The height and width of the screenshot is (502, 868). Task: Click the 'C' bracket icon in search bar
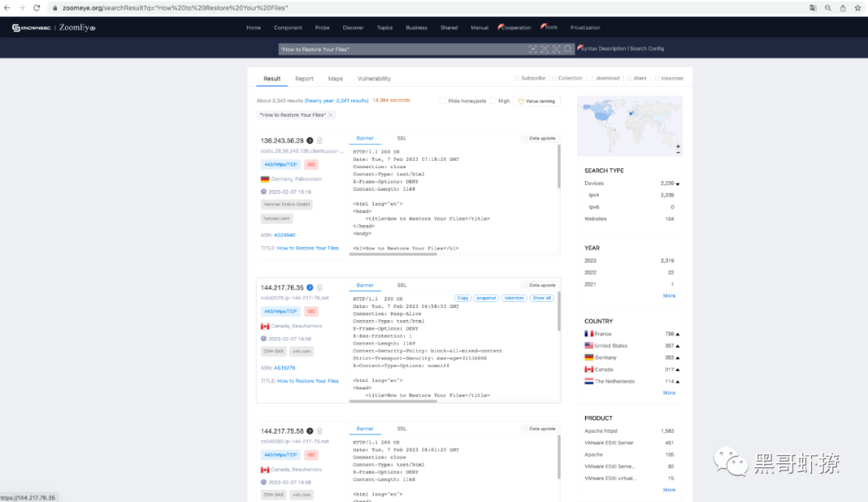coord(556,49)
